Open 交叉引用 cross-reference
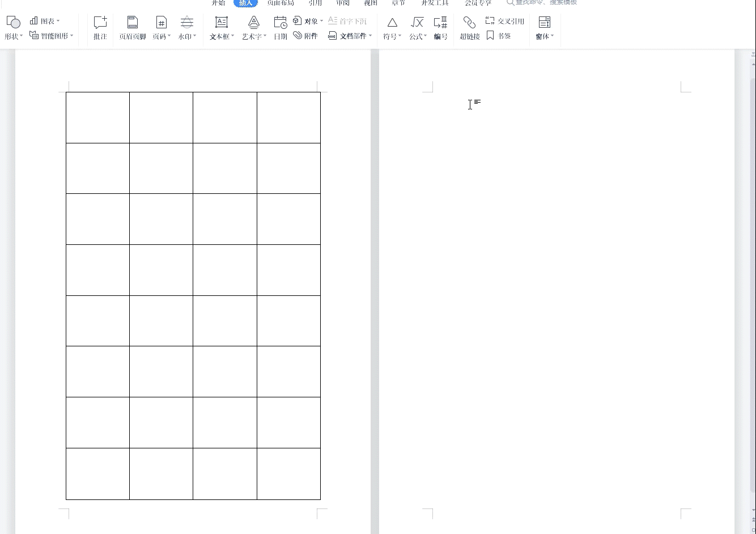This screenshot has height=534, width=756. (x=505, y=21)
